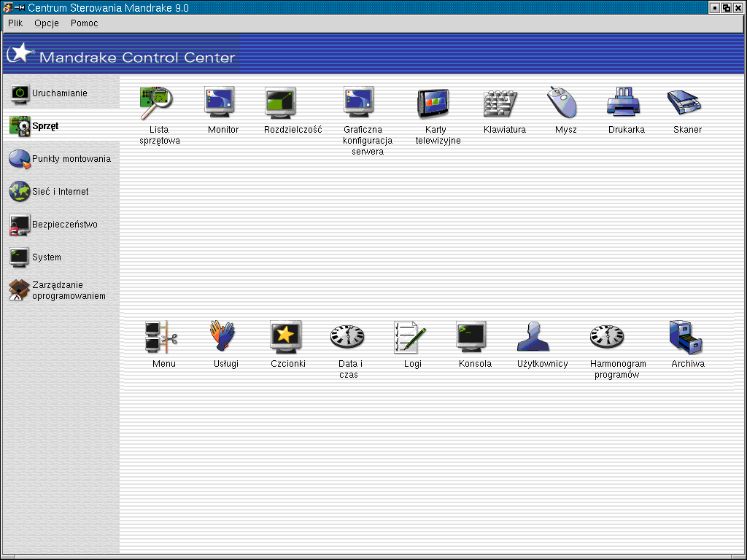Open the Data i czas clock icon
The height and width of the screenshot is (560, 747).
[x=347, y=337]
